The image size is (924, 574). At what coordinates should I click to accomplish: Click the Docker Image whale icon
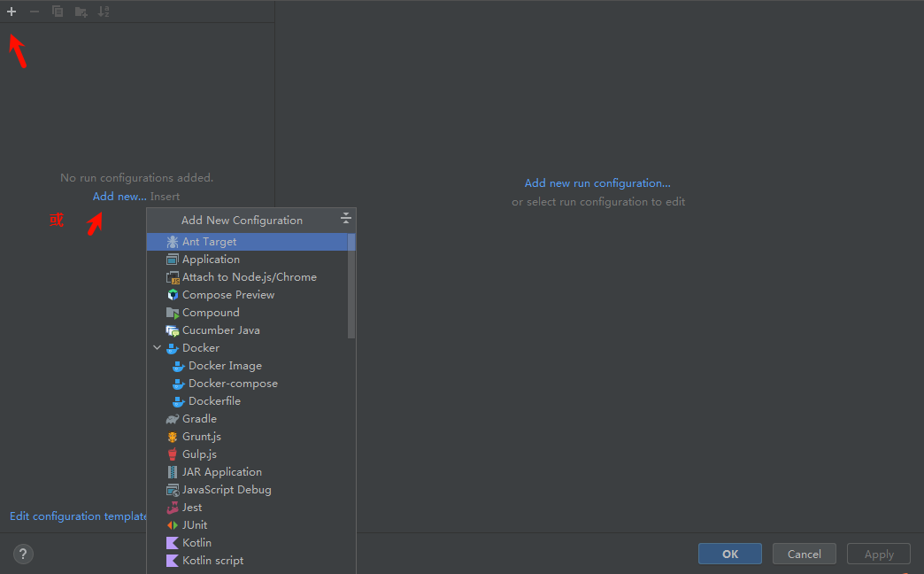coord(178,367)
